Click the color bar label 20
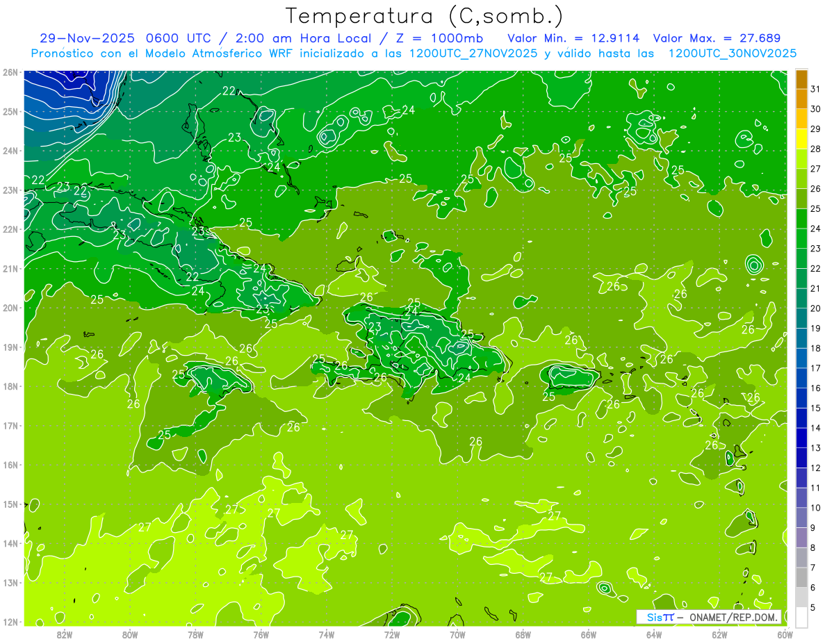 [x=815, y=308]
